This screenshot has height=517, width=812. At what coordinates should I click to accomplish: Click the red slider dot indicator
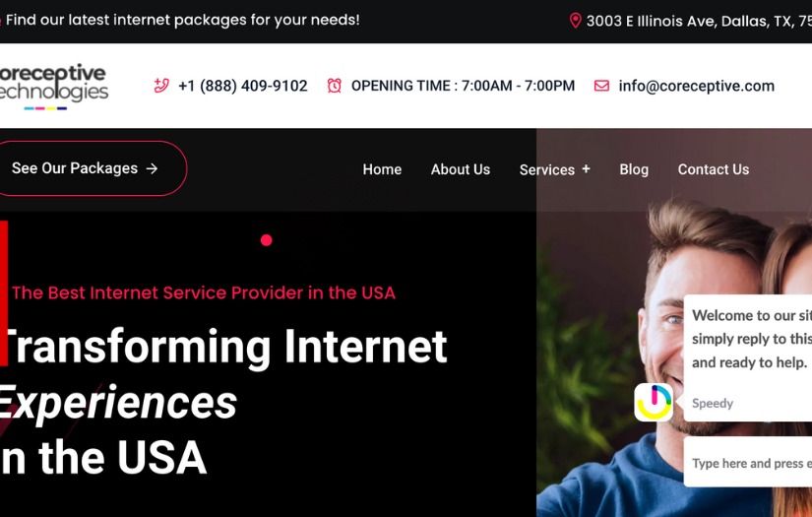(266, 240)
